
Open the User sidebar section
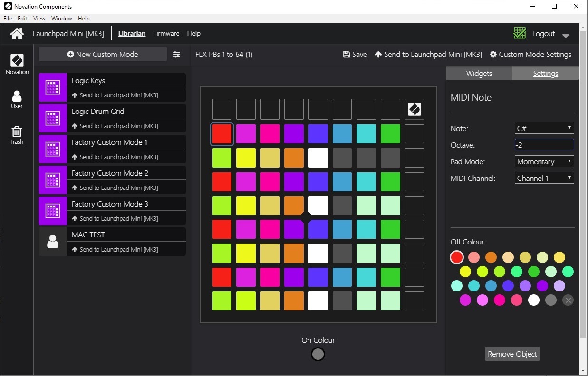17,100
